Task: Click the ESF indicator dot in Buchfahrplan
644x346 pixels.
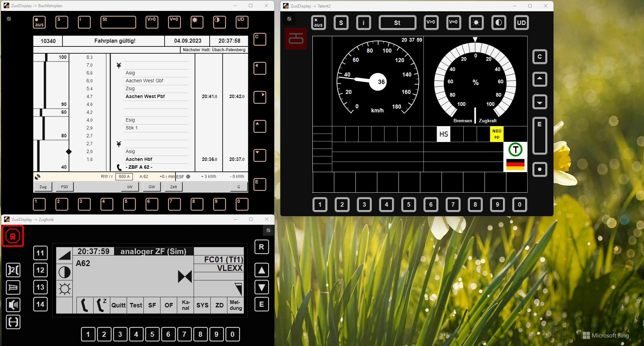Action: (188, 177)
